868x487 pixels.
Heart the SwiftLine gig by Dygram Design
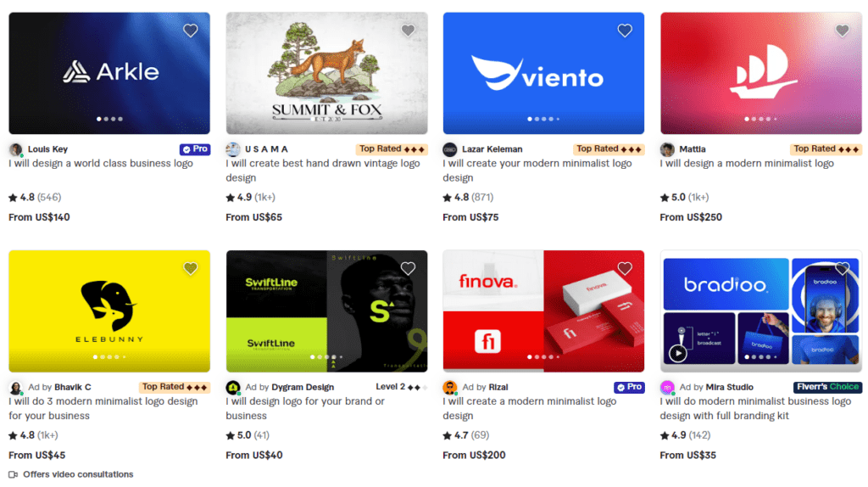click(408, 269)
